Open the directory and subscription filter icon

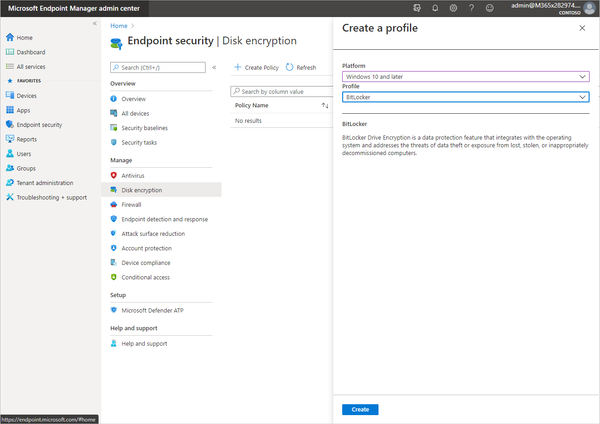(417, 8)
